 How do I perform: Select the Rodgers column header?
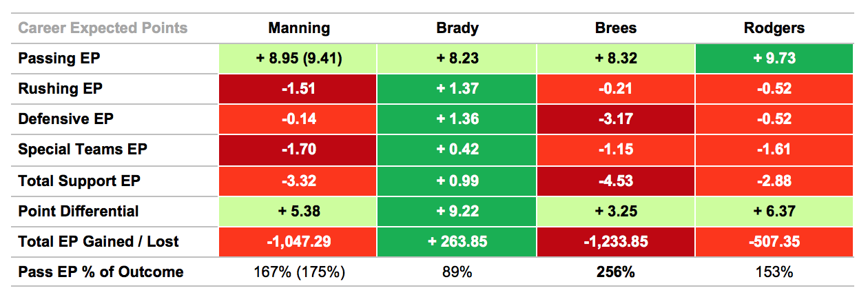[x=774, y=28]
